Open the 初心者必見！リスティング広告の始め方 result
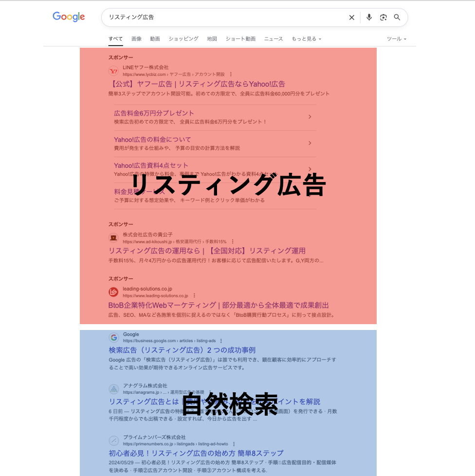 click(196, 453)
